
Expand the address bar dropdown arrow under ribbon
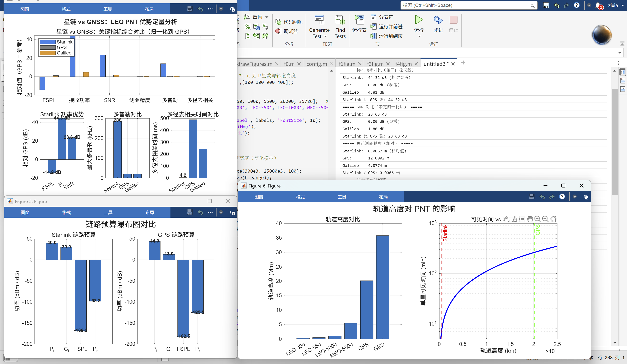coord(620,53)
